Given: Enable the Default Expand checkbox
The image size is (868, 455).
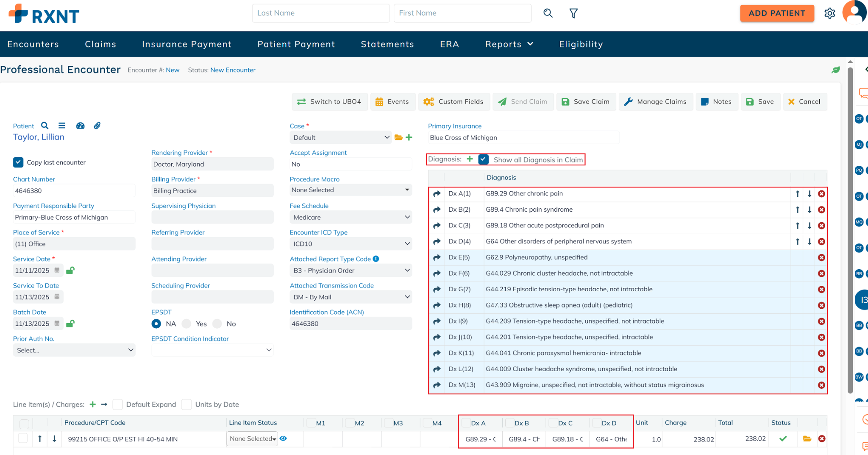Looking at the screenshot, I should click(x=118, y=405).
